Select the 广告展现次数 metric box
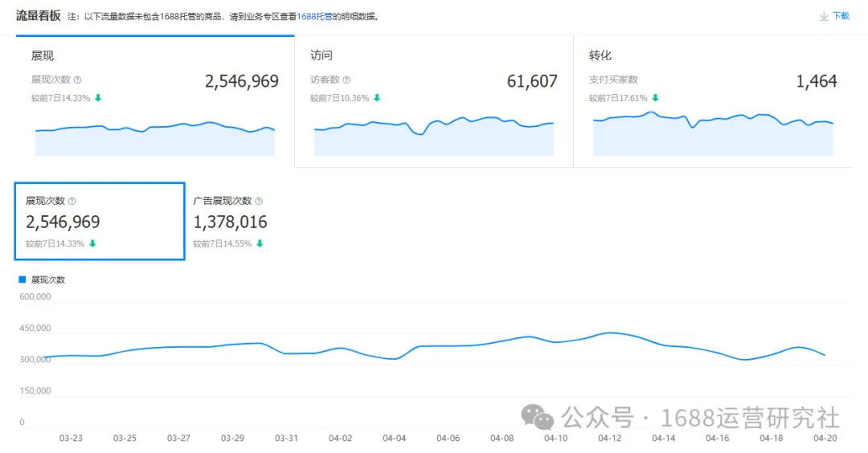The height and width of the screenshot is (453, 868). (231, 221)
